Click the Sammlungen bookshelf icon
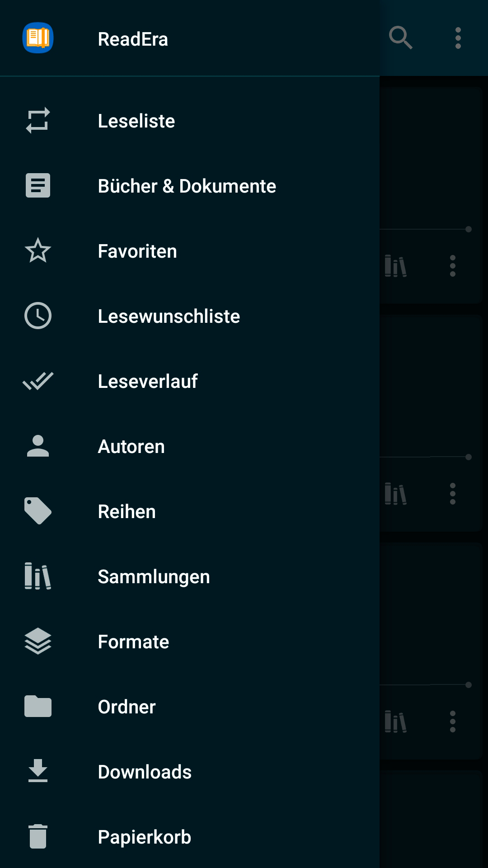The width and height of the screenshot is (488, 868). 38,576
